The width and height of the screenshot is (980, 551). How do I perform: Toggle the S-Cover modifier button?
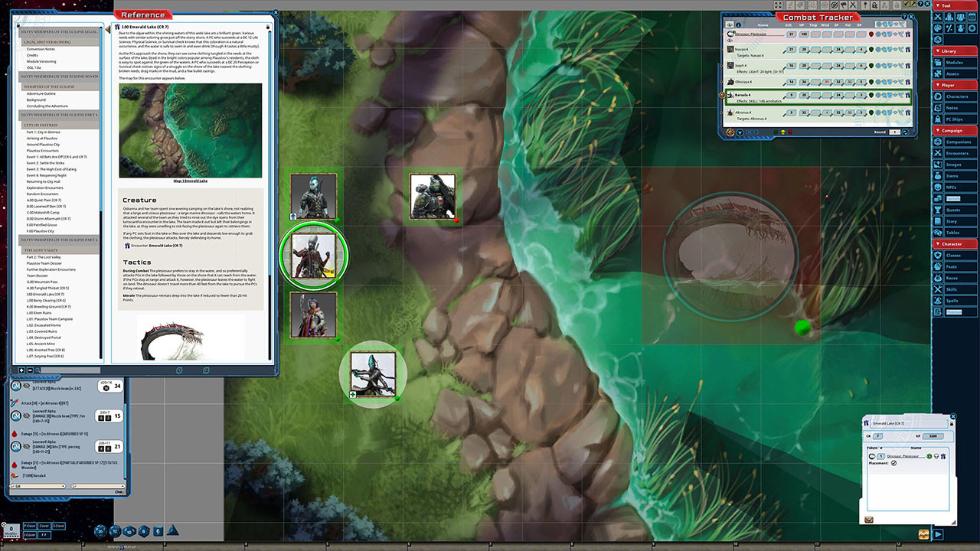coord(59,526)
